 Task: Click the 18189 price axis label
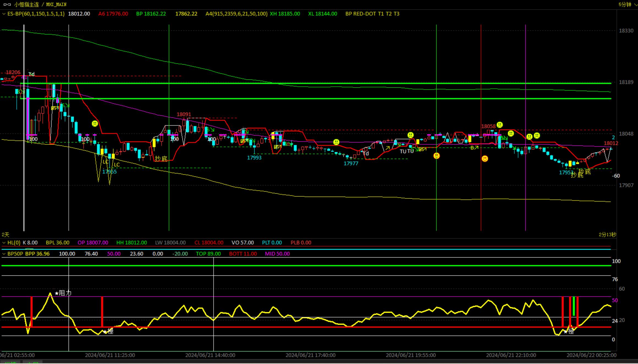pos(626,82)
